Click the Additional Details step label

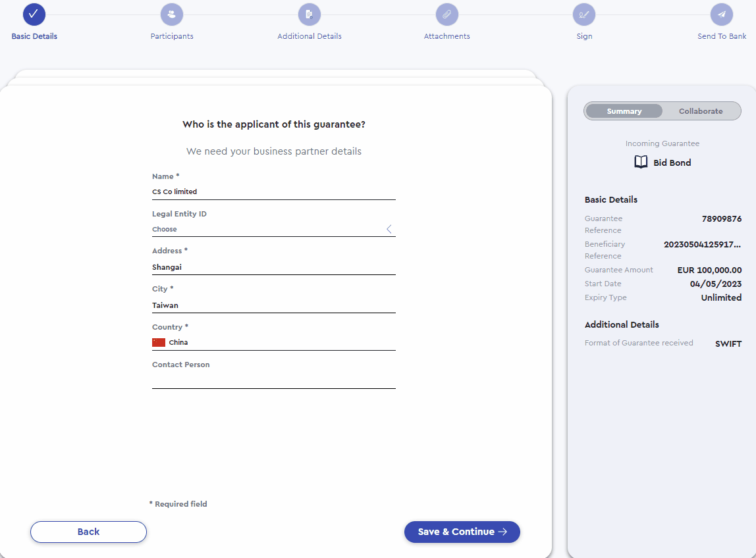pyautogui.click(x=309, y=36)
